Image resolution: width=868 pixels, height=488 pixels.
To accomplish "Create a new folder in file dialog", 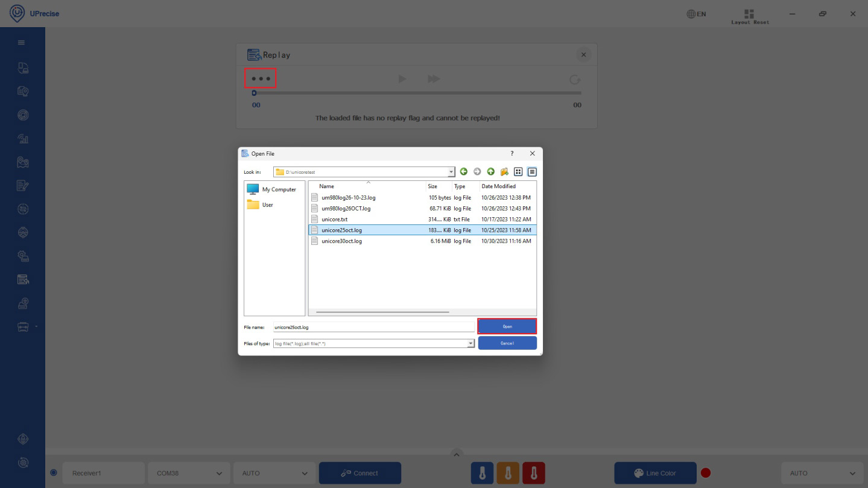I will (x=504, y=172).
